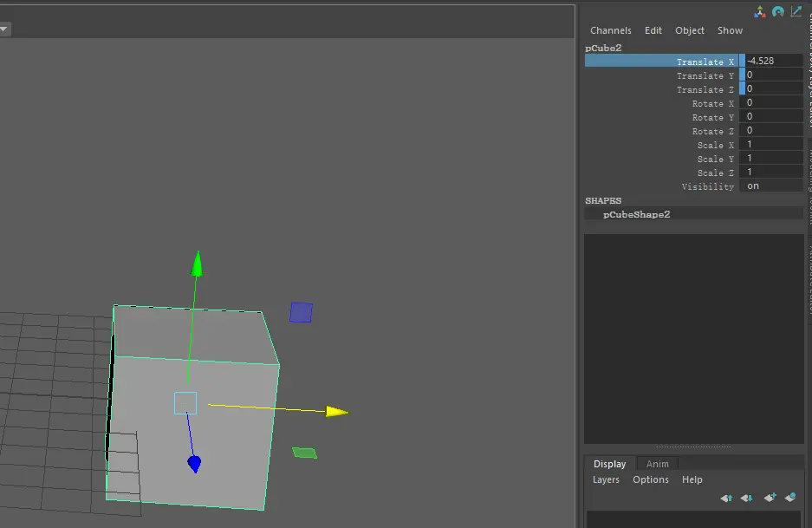The height and width of the screenshot is (528, 812).
Task: Switch to the Anim layer tab
Action: [x=657, y=464]
